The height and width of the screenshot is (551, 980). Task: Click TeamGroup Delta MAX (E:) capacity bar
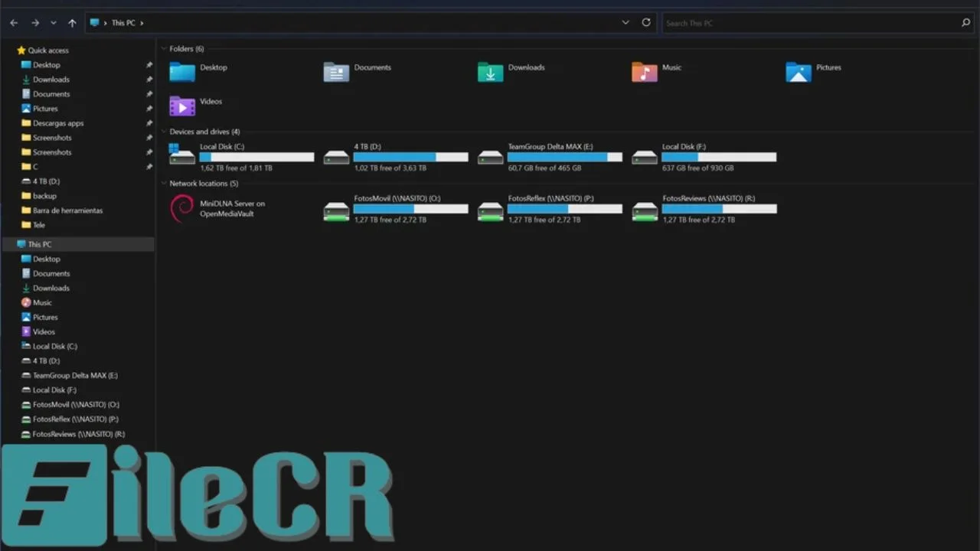564,157
